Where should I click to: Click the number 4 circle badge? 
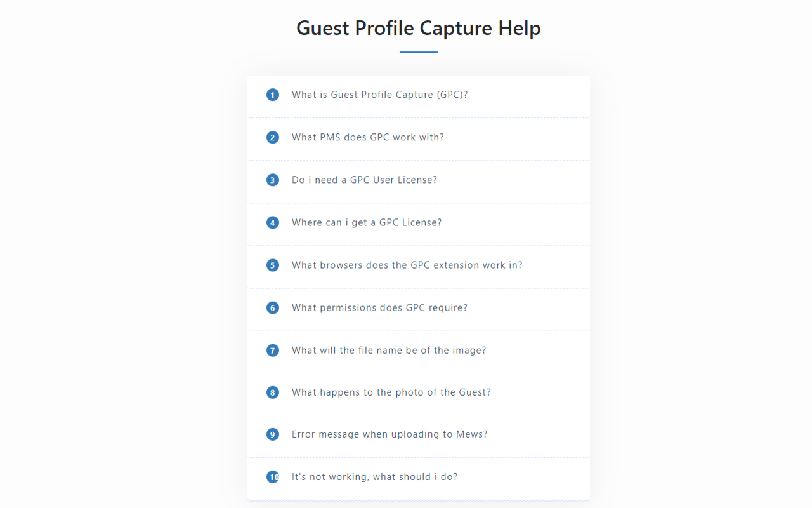pos(273,223)
